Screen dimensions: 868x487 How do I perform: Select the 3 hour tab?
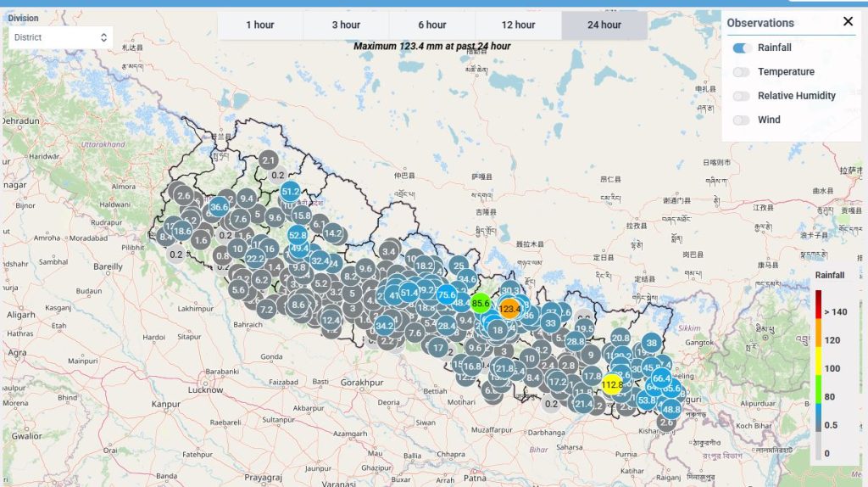point(346,25)
